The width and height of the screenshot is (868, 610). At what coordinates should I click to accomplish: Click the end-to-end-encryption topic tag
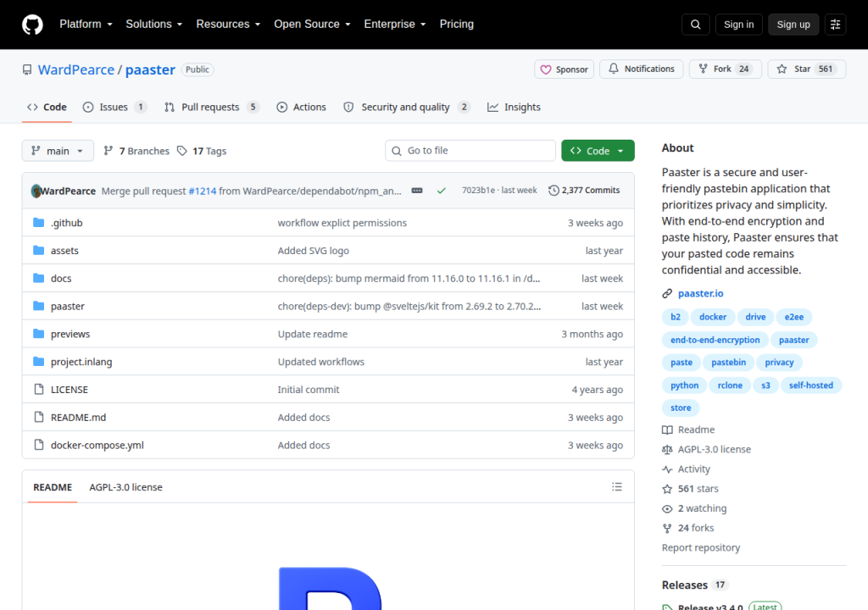[715, 340]
